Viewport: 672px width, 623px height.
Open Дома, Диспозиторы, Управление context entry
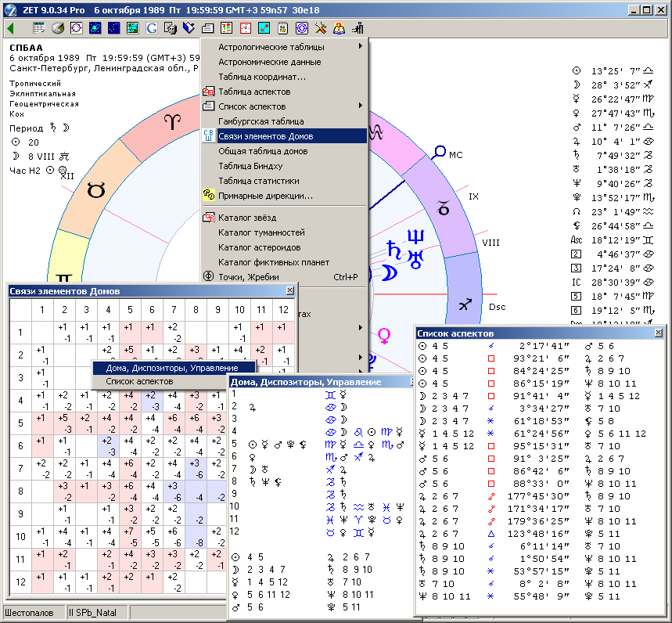click(x=171, y=367)
